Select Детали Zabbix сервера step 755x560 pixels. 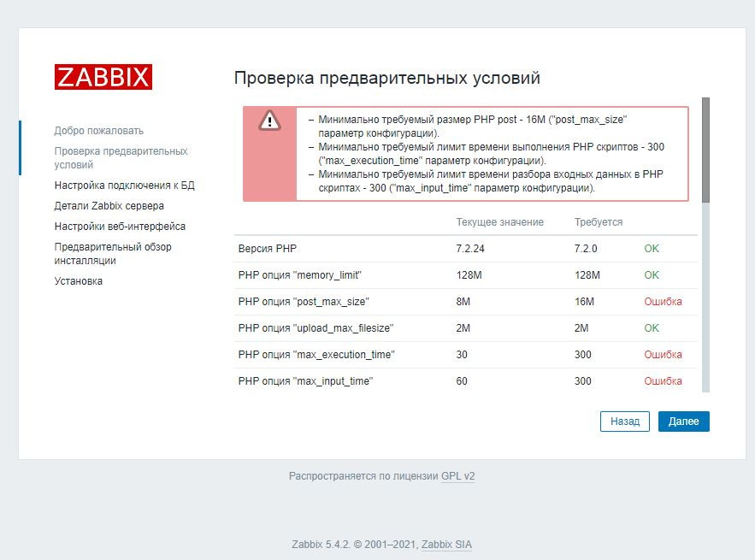[109, 205]
